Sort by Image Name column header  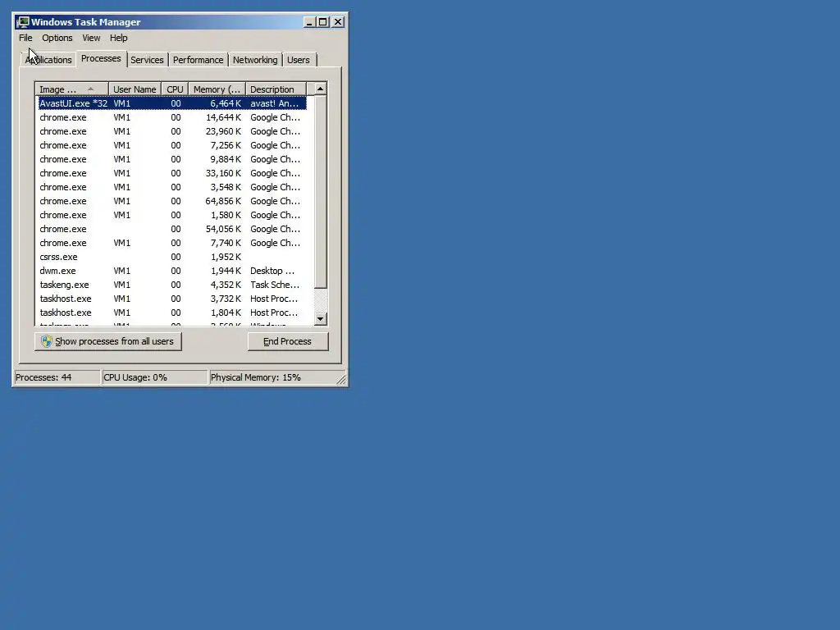[x=72, y=89]
